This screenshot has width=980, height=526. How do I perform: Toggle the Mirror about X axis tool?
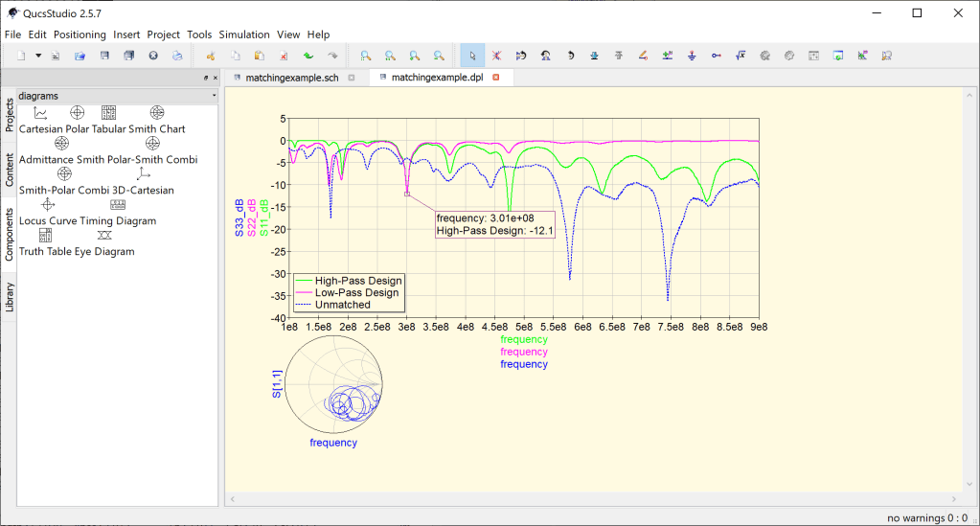[x=521, y=56]
